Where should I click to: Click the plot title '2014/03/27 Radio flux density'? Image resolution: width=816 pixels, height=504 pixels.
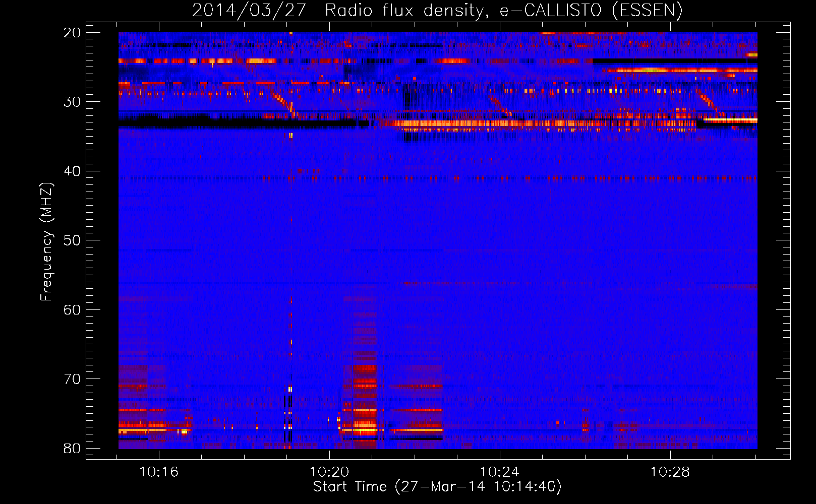tap(437, 10)
